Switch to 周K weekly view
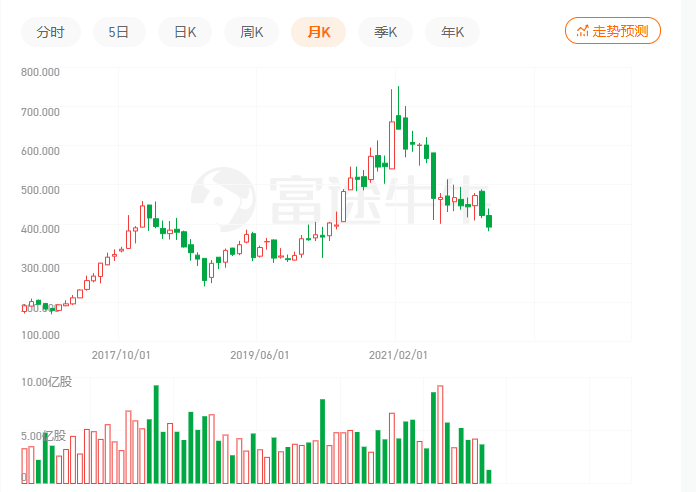This screenshot has height=492, width=696. [x=252, y=32]
